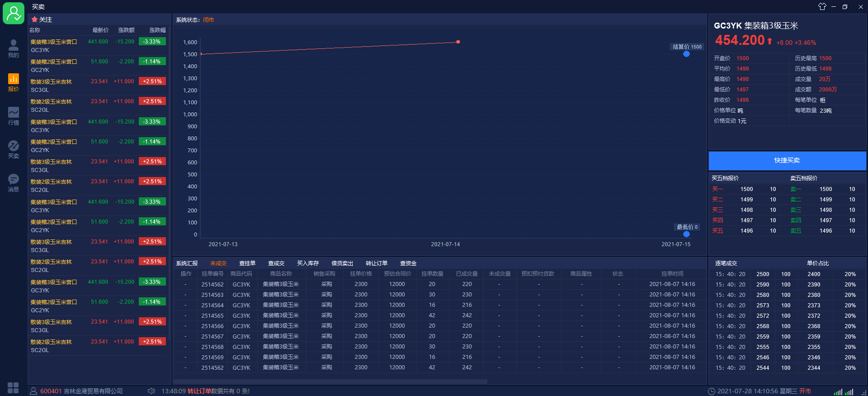Click the 买一 bid row label
Image resolution: width=868 pixels, height=396 pixels.
tap(717, 189)
